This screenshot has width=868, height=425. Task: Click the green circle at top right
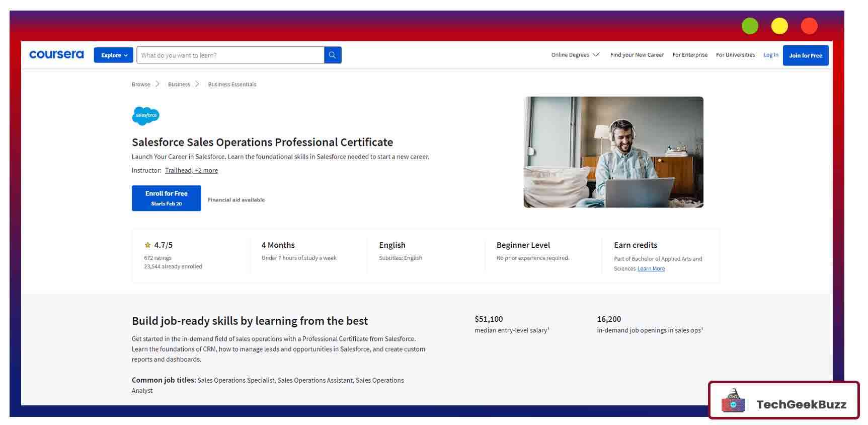coord(749,26)
